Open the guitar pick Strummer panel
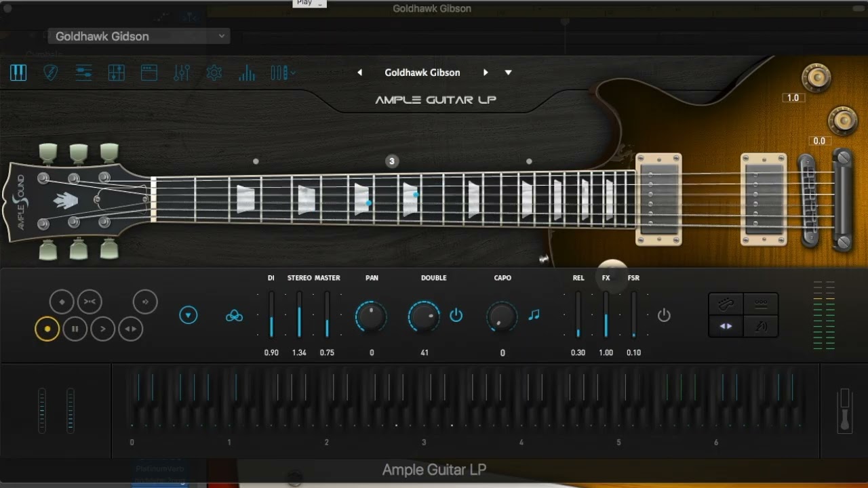This screenshot has width=868, height=488. 51,73
